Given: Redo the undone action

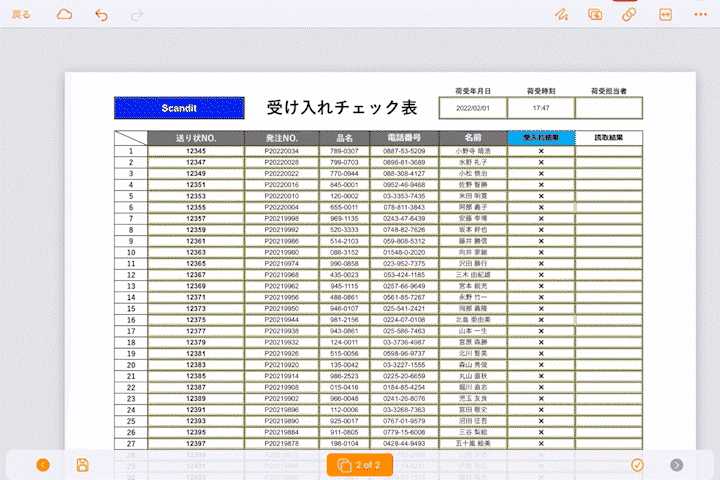Looking at the screenshot, I should pyautogui.click(x=136, y=15).
